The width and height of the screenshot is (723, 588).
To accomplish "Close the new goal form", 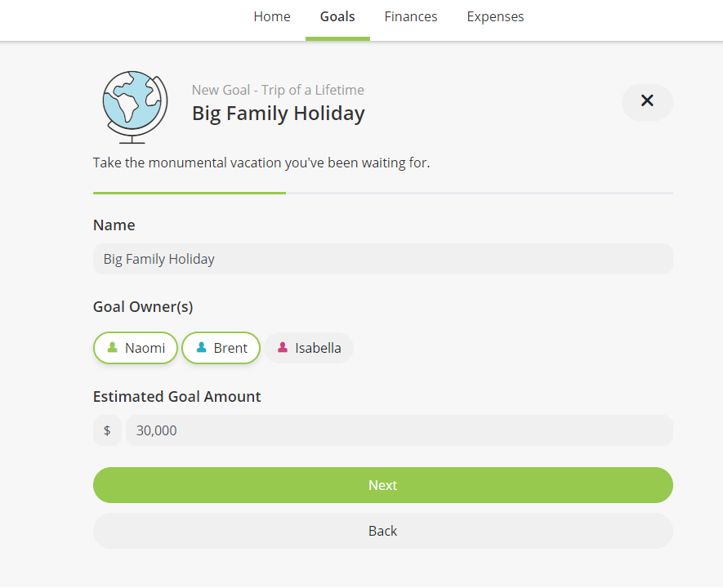I will (x=647, y=102).
